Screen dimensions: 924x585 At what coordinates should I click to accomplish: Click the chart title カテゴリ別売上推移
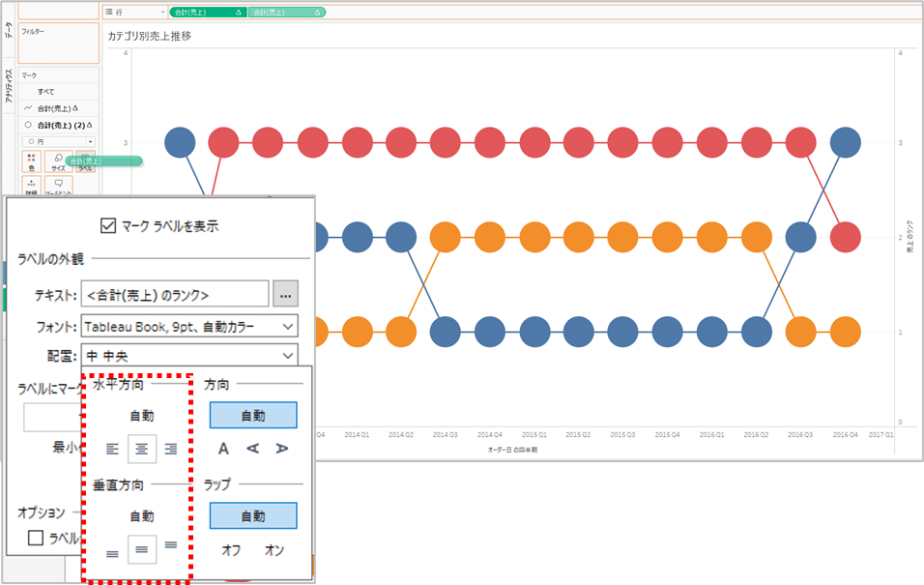[149, 36]
